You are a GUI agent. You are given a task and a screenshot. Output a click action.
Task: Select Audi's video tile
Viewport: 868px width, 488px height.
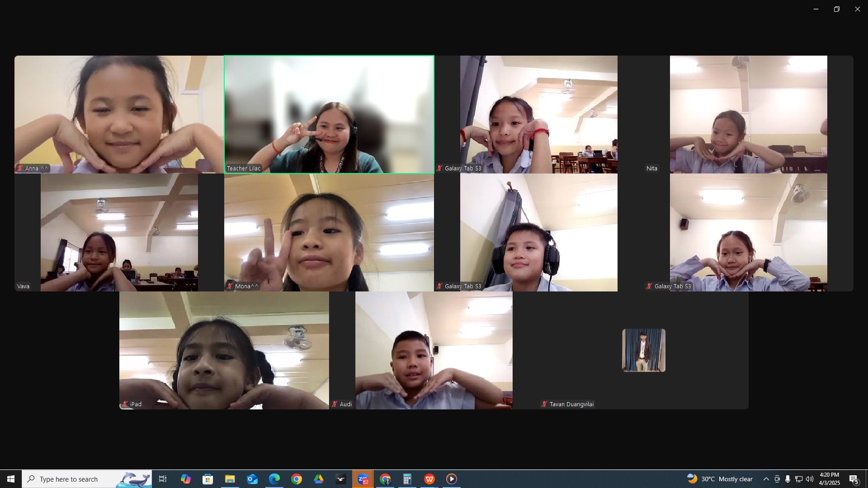[434, 351]
